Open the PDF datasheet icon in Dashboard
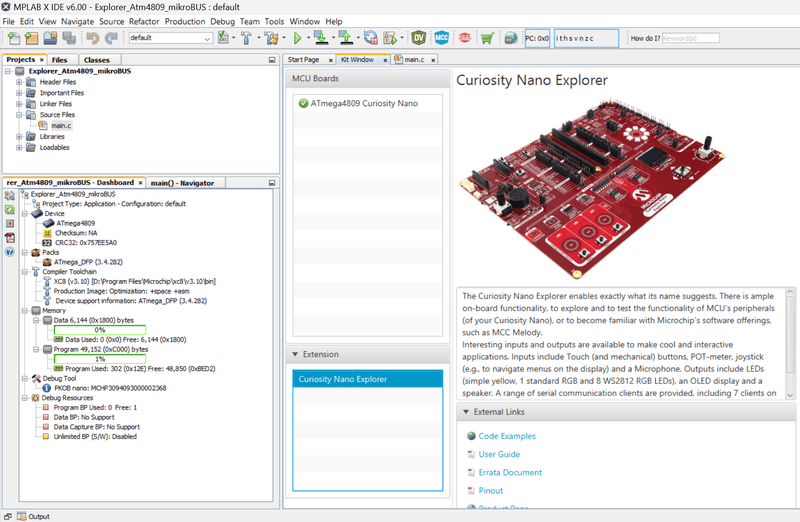The width and height of the screenshot is (800, 522). point(10,238)
